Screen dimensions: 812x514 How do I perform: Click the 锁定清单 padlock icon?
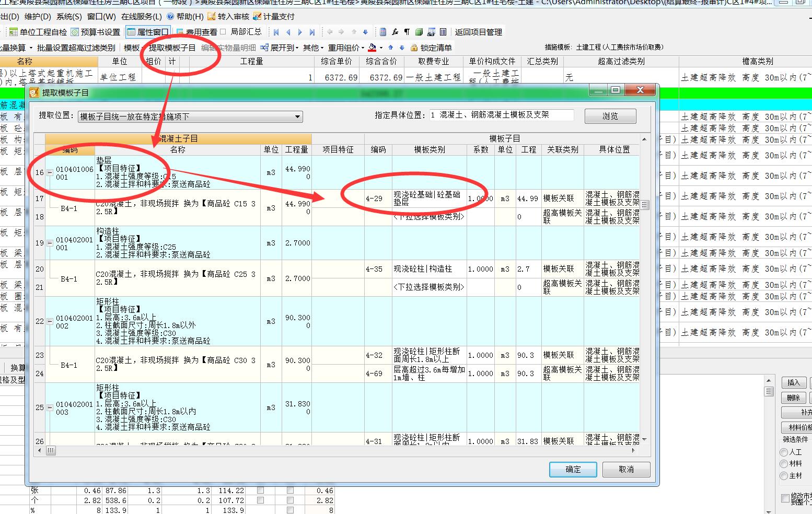414,48
